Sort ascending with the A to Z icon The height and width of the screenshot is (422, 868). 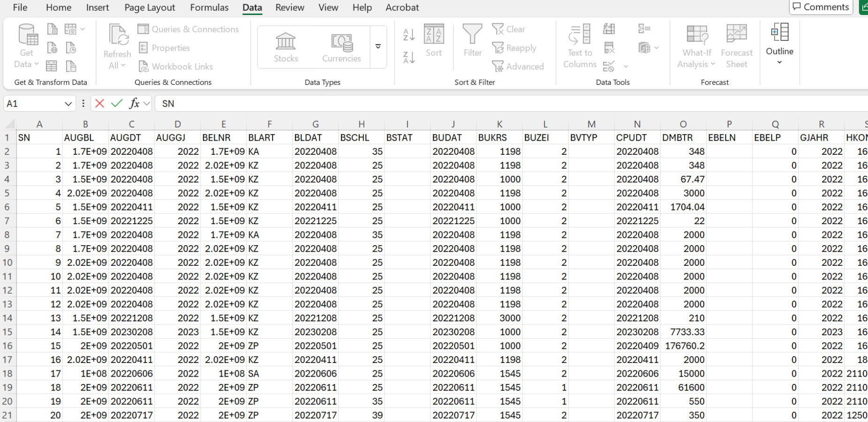click(x=409, y=34)
